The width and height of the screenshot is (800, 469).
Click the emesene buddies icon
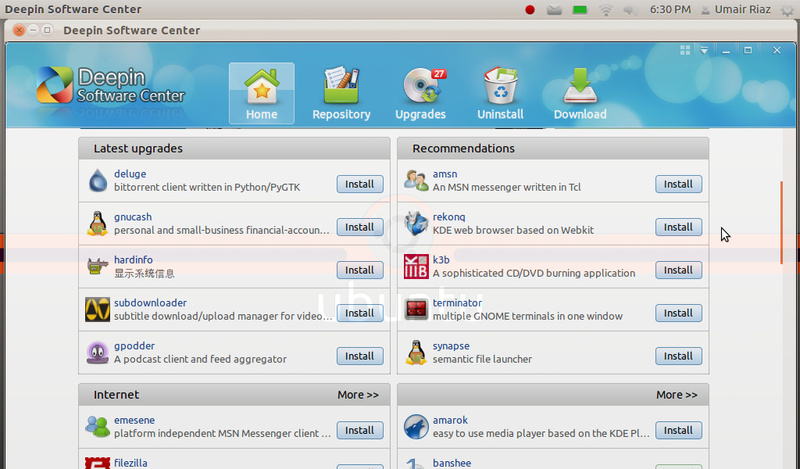[97, 427]
